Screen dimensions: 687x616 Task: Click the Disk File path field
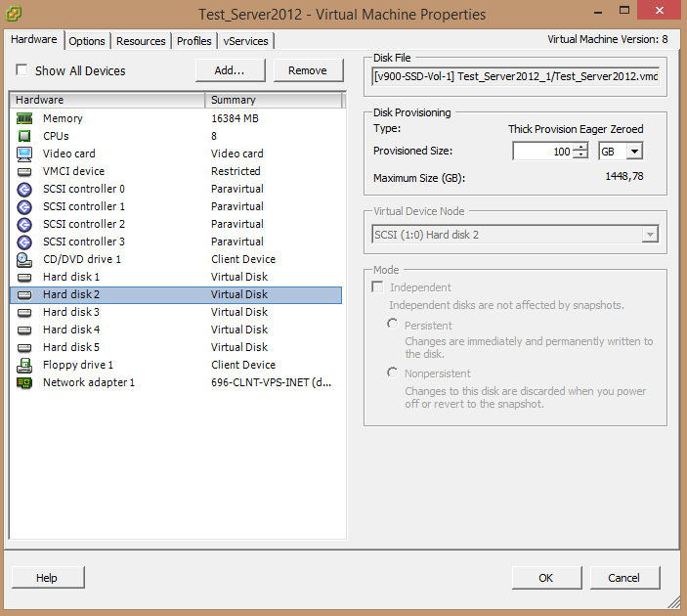click(x=515, y=76)
